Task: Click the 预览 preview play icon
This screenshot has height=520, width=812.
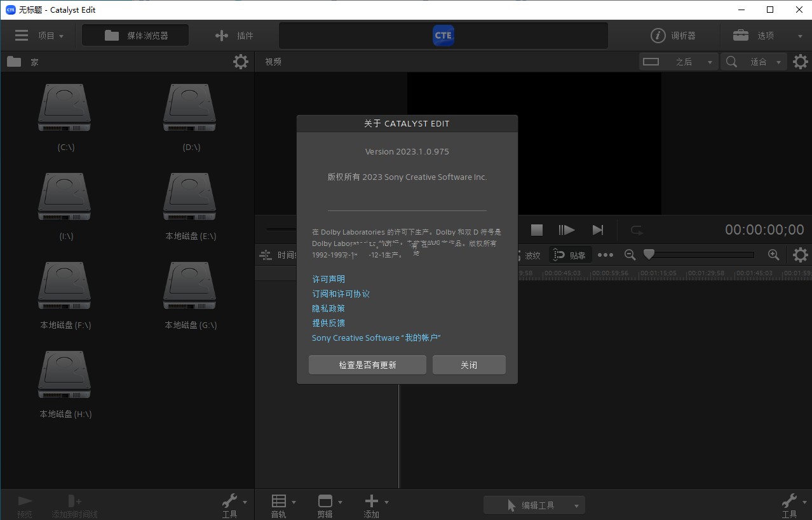Action: [x=25, y=501]
